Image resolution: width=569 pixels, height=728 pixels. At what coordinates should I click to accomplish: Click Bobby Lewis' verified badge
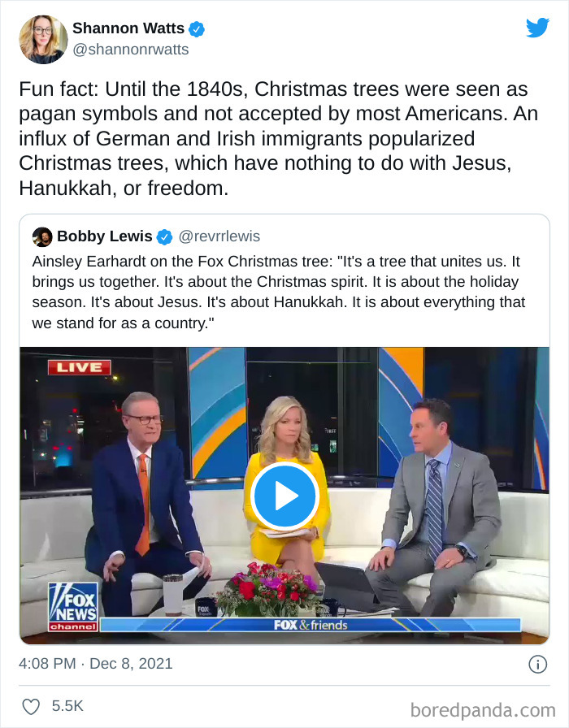164,236
